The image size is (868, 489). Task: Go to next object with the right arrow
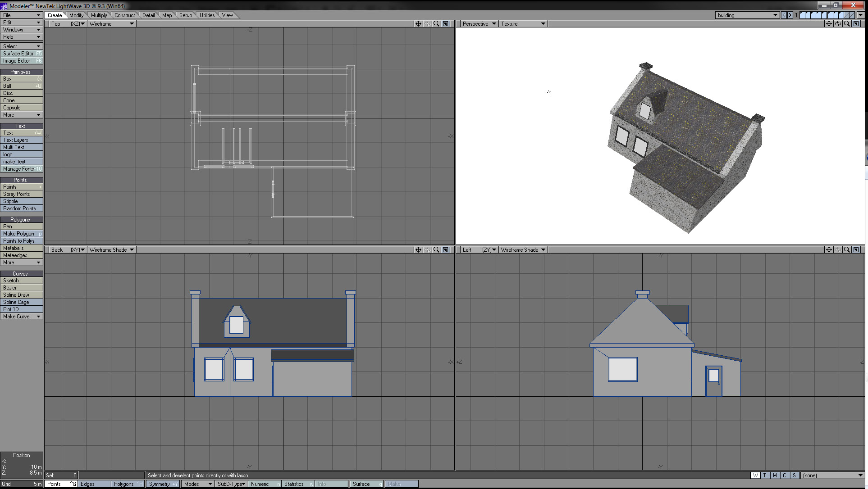(790, 15)
